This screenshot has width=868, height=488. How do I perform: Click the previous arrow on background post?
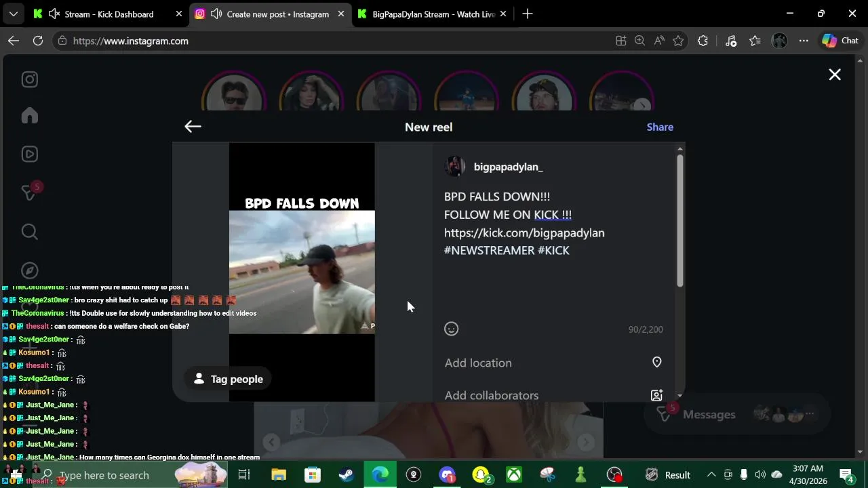click(271, 443)
